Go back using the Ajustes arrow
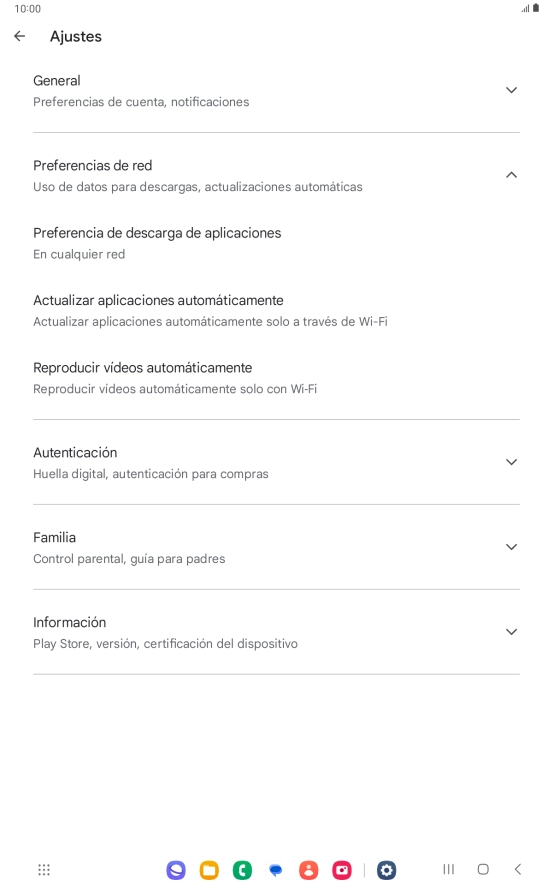 click(x=20, y=36)
